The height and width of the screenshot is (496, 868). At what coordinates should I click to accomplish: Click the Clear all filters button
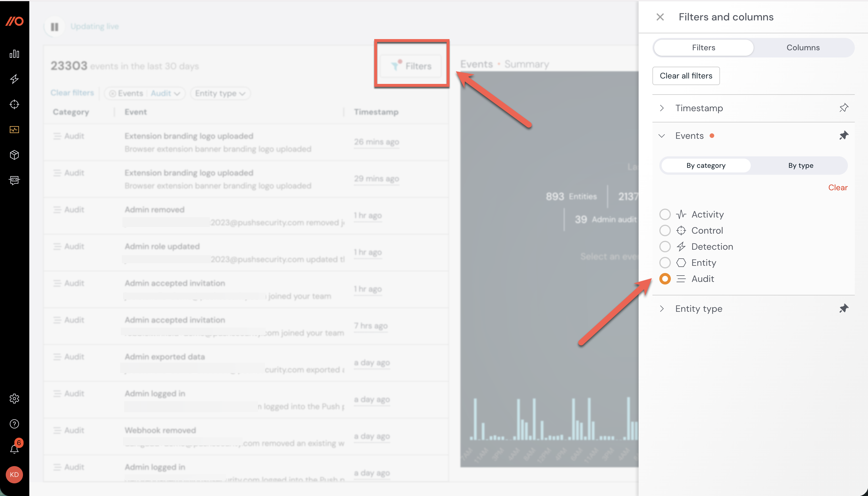[686, 76]
